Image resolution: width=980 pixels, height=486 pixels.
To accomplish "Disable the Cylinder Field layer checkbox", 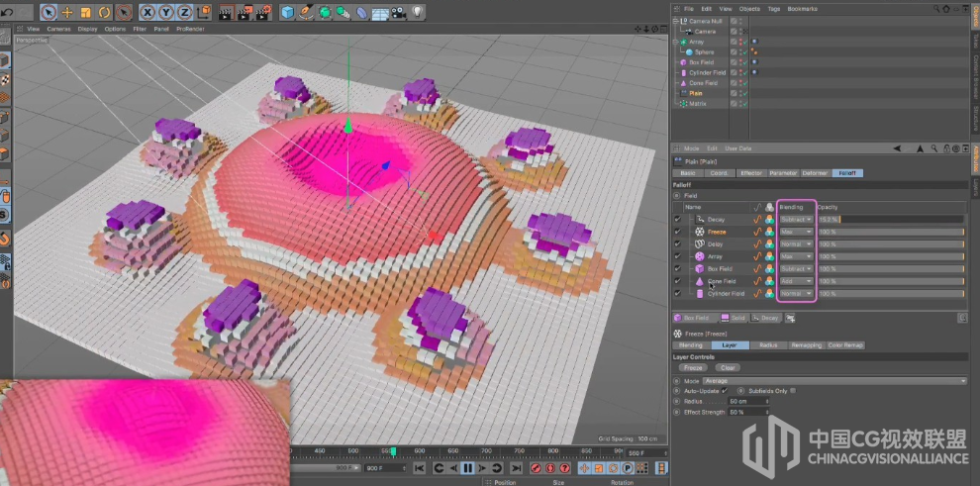I will pyautogui.click(x=677, y=294).
